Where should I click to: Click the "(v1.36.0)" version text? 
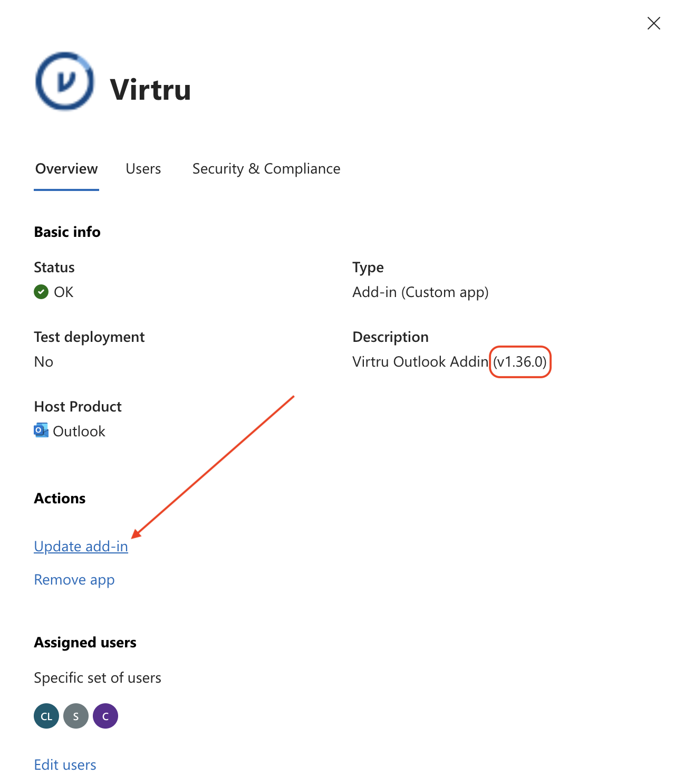point(520,362)
